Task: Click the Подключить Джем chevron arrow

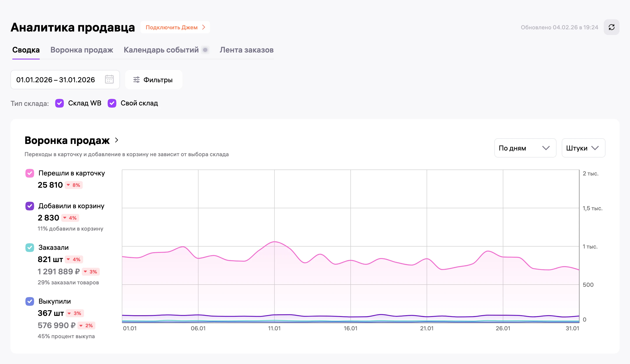Action: (x=204, y=27)
